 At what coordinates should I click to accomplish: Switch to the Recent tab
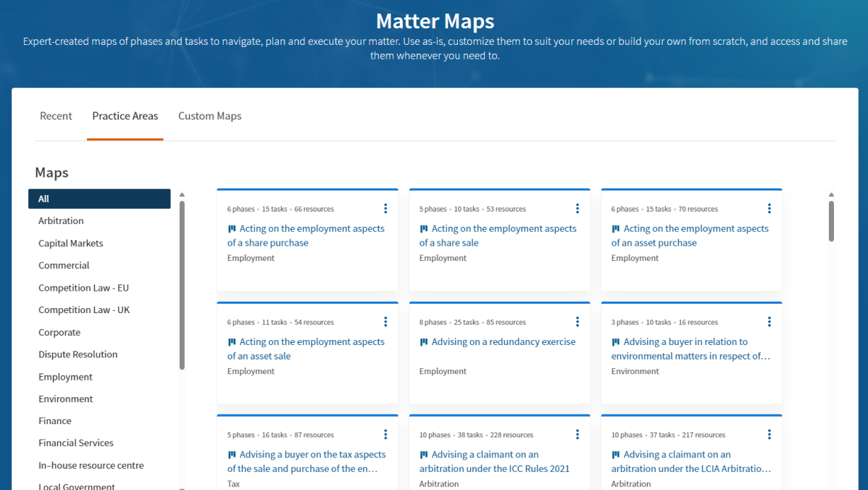point(56,116)
